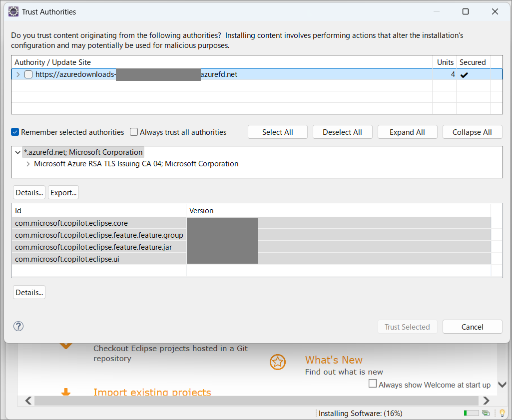Open the What's New link
Viewport: 512px width, 420px height.
(x=334, y=360)
